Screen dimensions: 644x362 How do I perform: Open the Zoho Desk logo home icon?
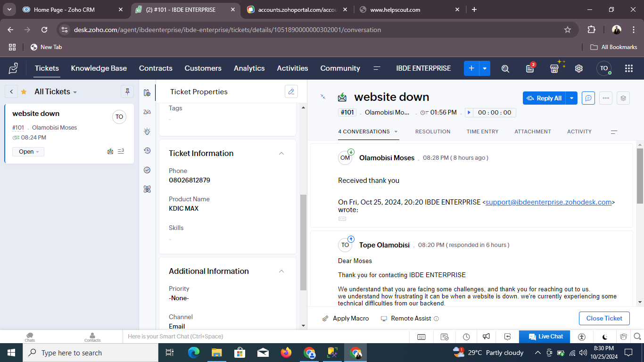13,68
